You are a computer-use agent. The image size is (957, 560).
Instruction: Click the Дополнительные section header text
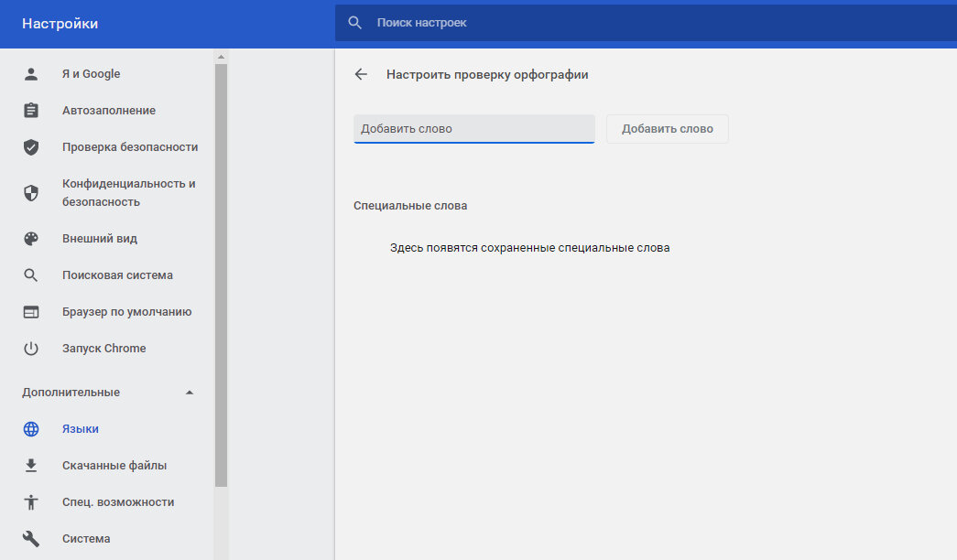[71, 393]
